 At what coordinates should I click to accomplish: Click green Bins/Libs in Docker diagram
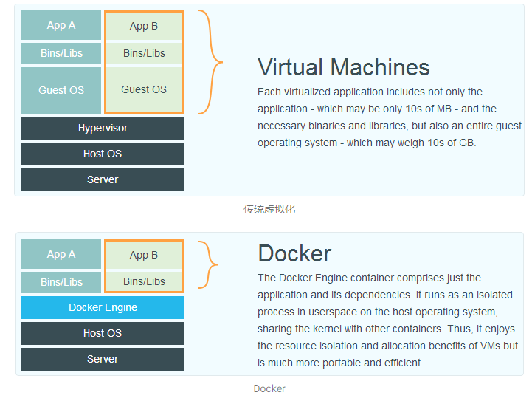pyautogui.click(x=144, y=281)
